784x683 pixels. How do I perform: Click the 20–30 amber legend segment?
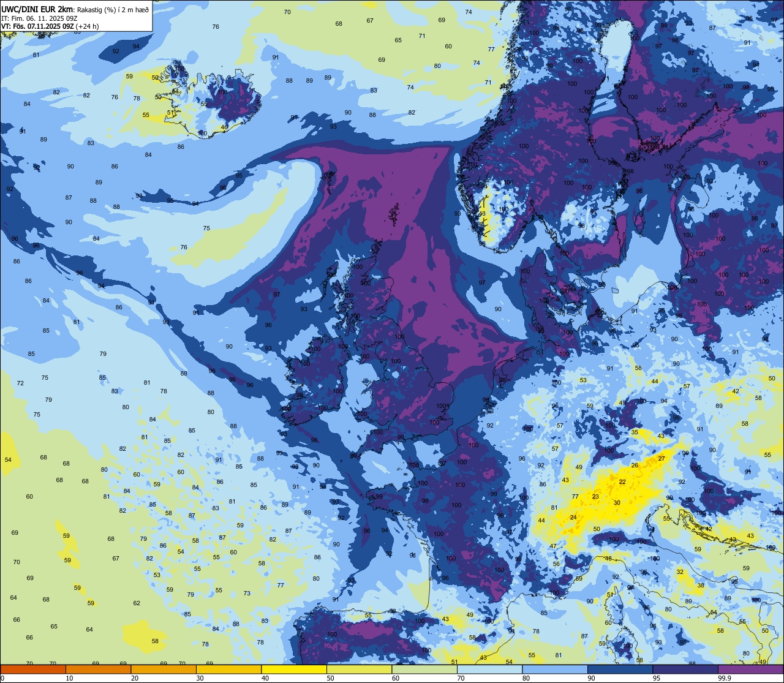click(x=164, y=669)
